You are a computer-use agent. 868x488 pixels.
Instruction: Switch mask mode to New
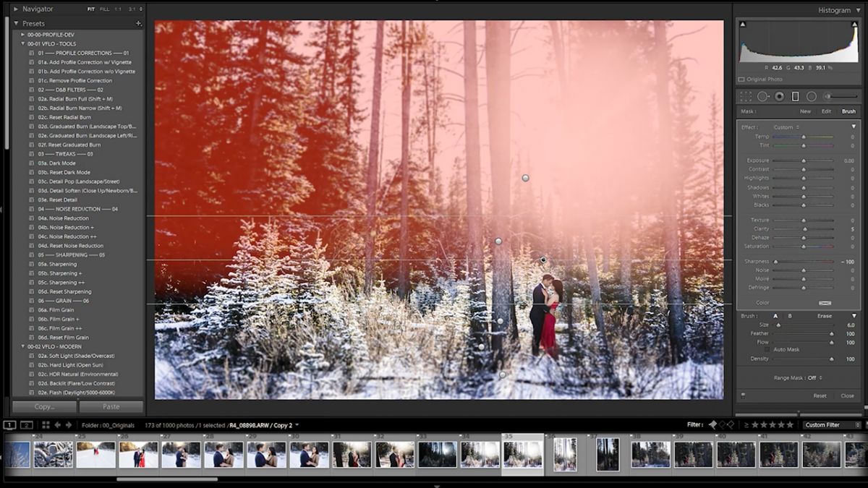pos(805,111)
